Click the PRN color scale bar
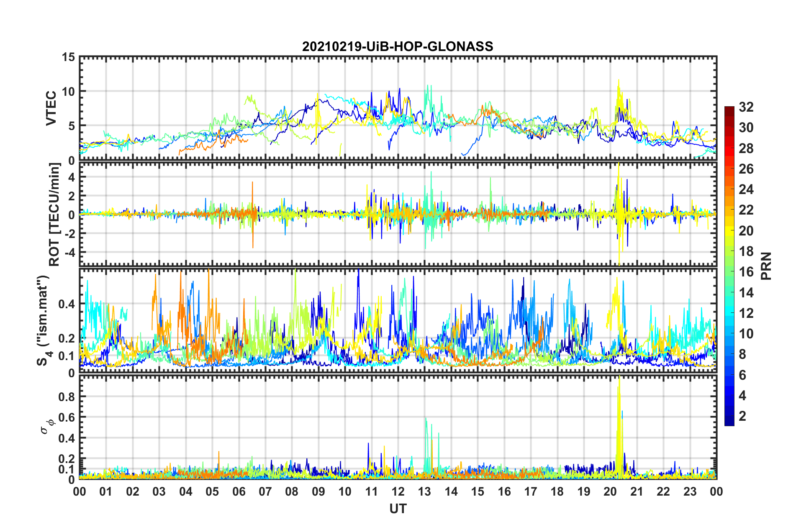Viewport: 796px width, 532px height. 729,266
